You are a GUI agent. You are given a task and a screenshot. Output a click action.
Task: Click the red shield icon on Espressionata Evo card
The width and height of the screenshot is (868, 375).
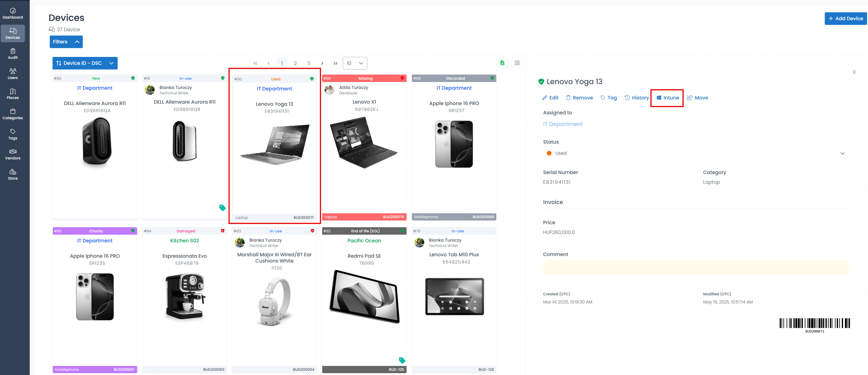pyautogui.click(x=223, y=231)
